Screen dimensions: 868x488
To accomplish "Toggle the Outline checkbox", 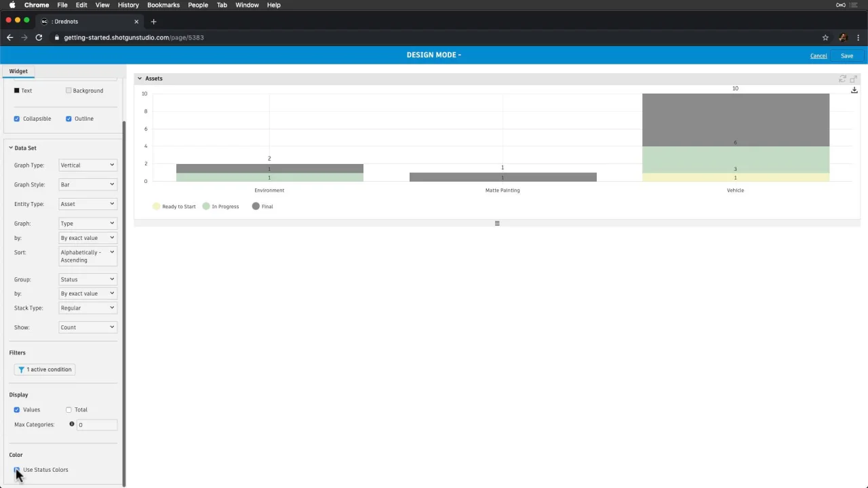I will pos(68,119).
